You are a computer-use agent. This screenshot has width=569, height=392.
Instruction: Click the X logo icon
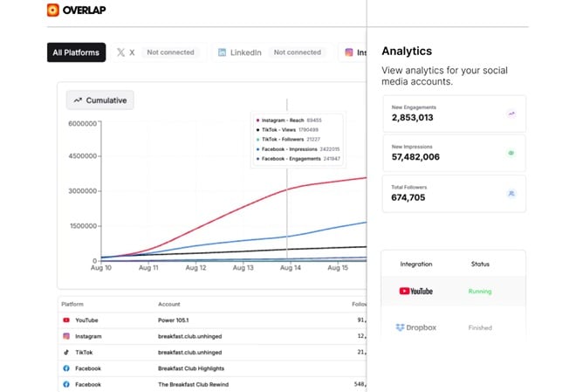click(x=120, y=52)
